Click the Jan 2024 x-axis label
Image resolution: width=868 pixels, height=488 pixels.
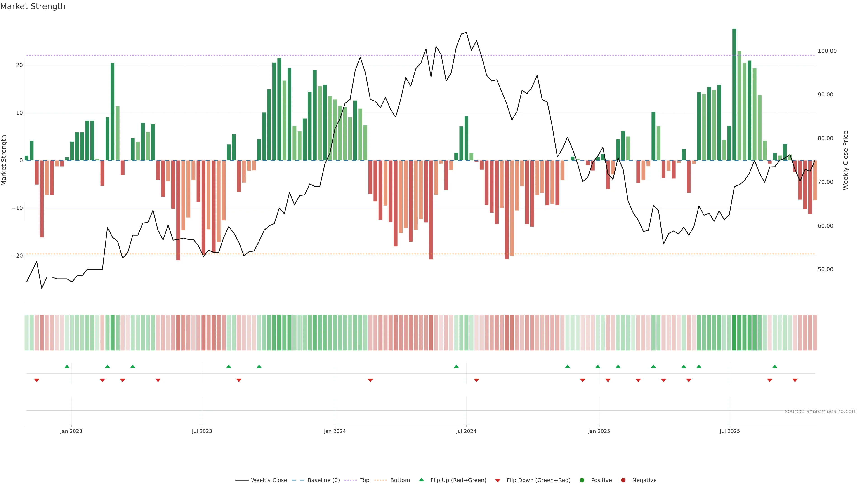pos(335,431)
